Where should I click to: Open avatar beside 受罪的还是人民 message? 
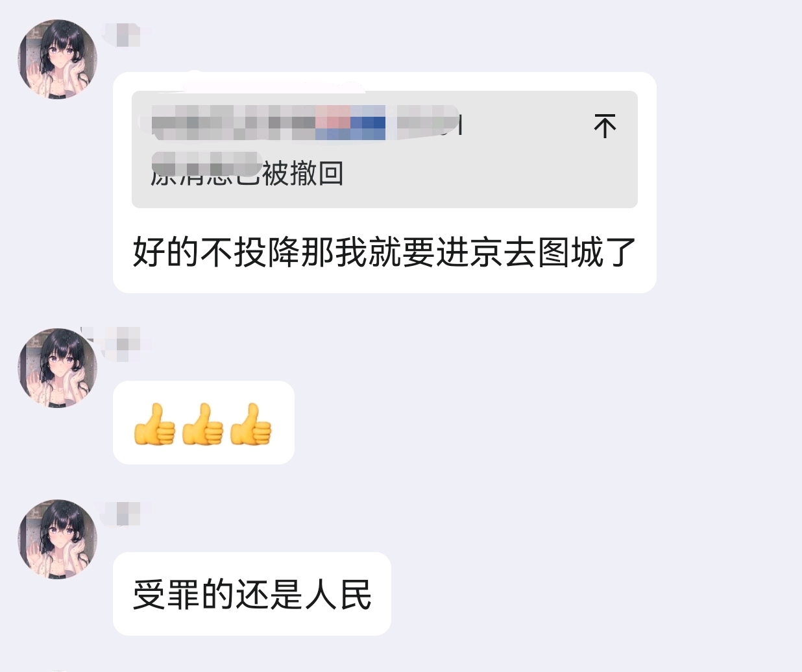(58, 539)
